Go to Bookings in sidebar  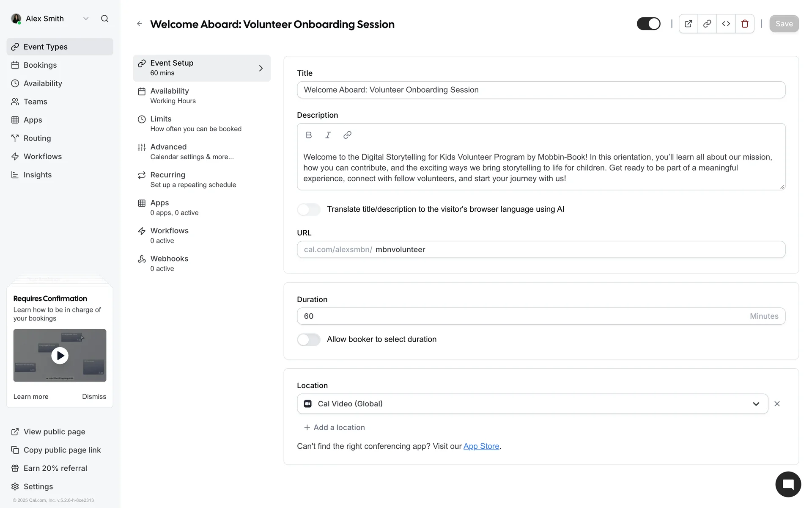tap(40, 65)
